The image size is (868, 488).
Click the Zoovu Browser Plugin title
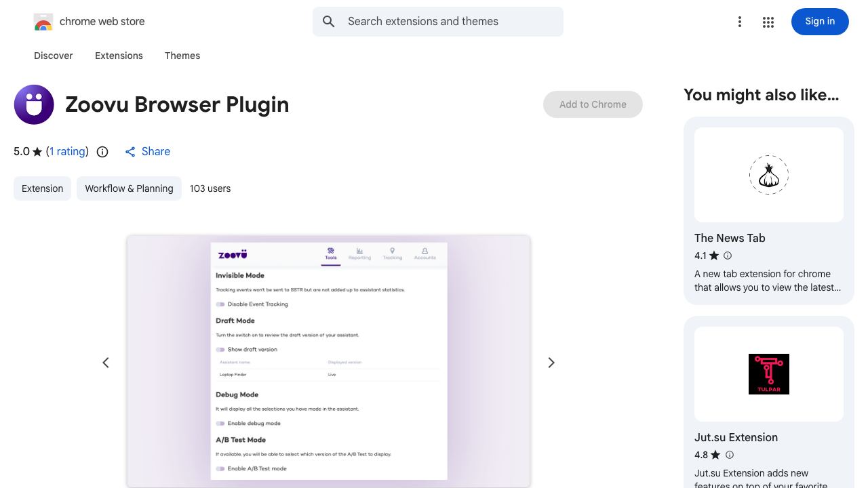point(177,104)
